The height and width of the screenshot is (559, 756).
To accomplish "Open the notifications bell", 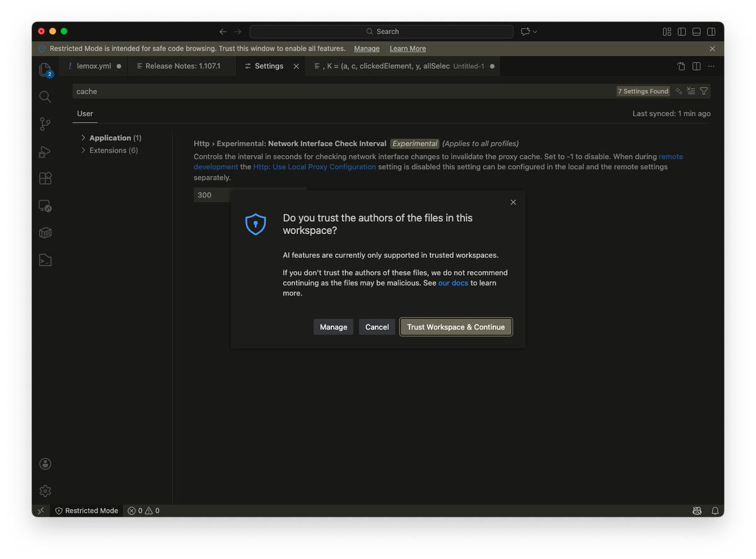I will click(715, 510).
